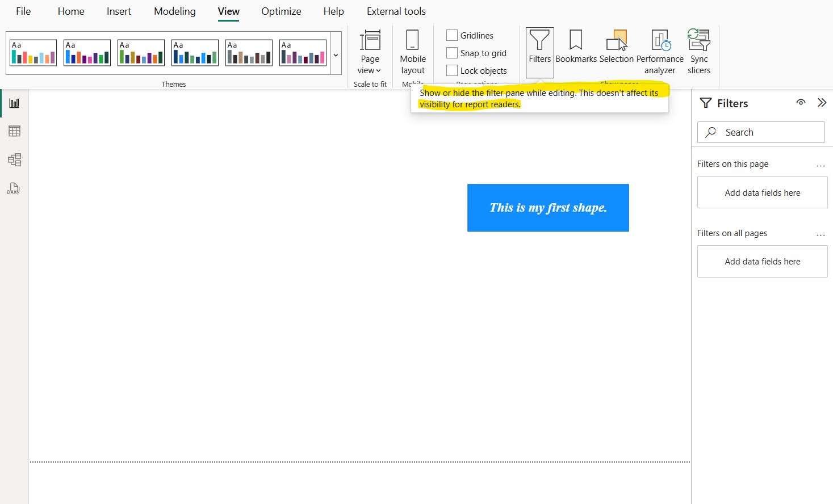Enable the Gridlines checkbox
The image size is (833, 504).
tap(452, 35)
